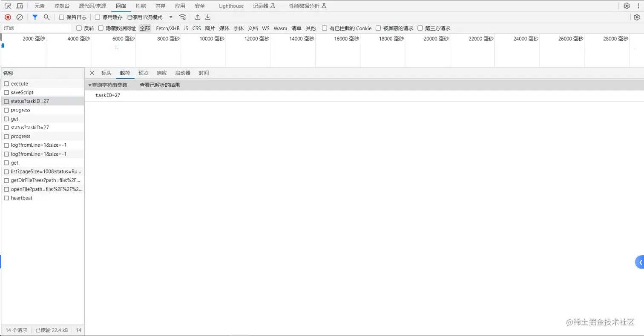Tick checkbox beside saveScript request
This screenshot has width=644, height=336.
click(x=6, y=92)
